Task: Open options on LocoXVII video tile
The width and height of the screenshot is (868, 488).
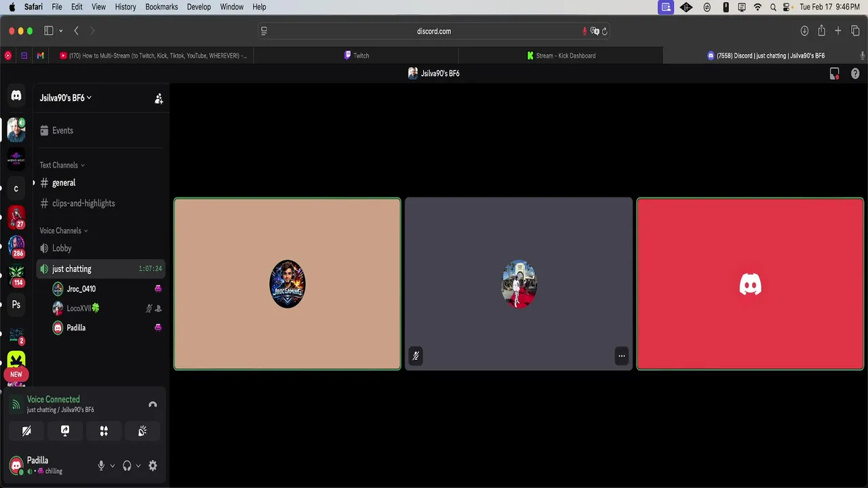Action: click(621, 356)
